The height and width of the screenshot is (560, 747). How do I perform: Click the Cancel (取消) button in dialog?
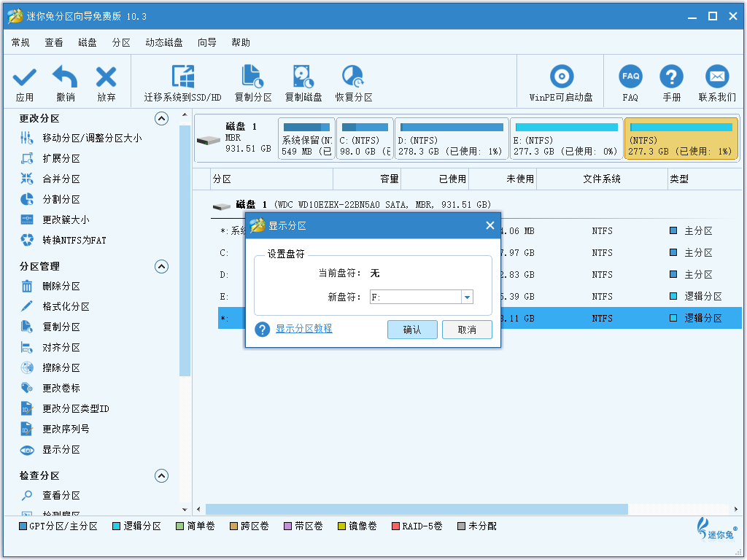[x=467, y=330]
